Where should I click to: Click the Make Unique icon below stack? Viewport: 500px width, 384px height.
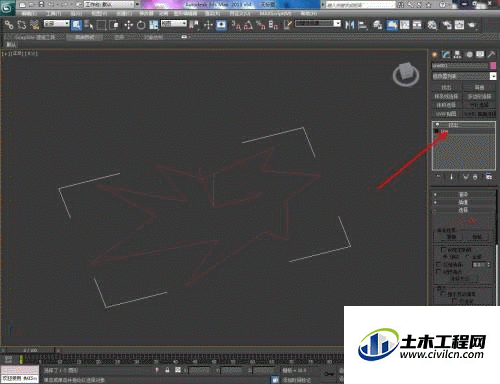(x=466, y=177)
